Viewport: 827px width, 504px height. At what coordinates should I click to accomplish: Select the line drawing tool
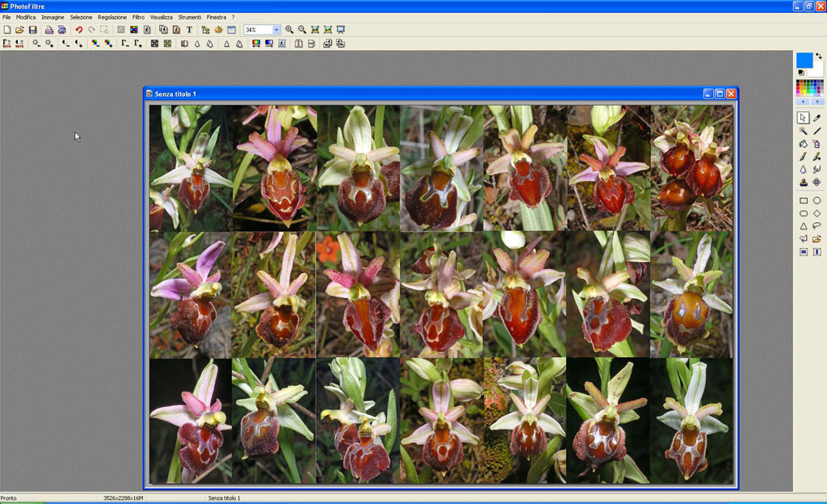(x=817, y=131)
